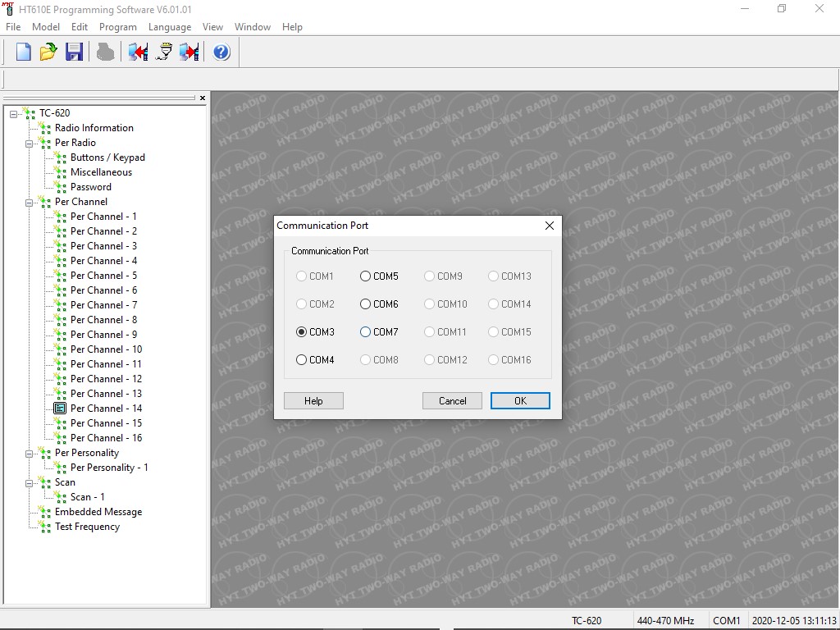
Task: Select Per Channel - 10 in the tree
Action: (x=106, y=349)
